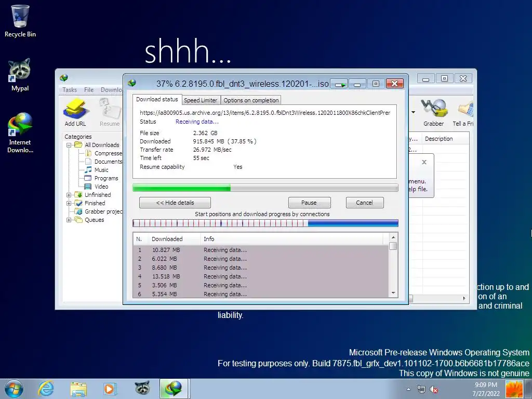
Task: Close the tip balloon in main window
Action: [424, 162]
